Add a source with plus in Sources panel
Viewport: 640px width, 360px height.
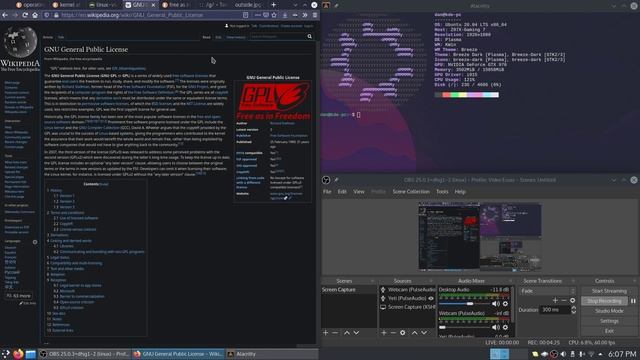[384, 333]
